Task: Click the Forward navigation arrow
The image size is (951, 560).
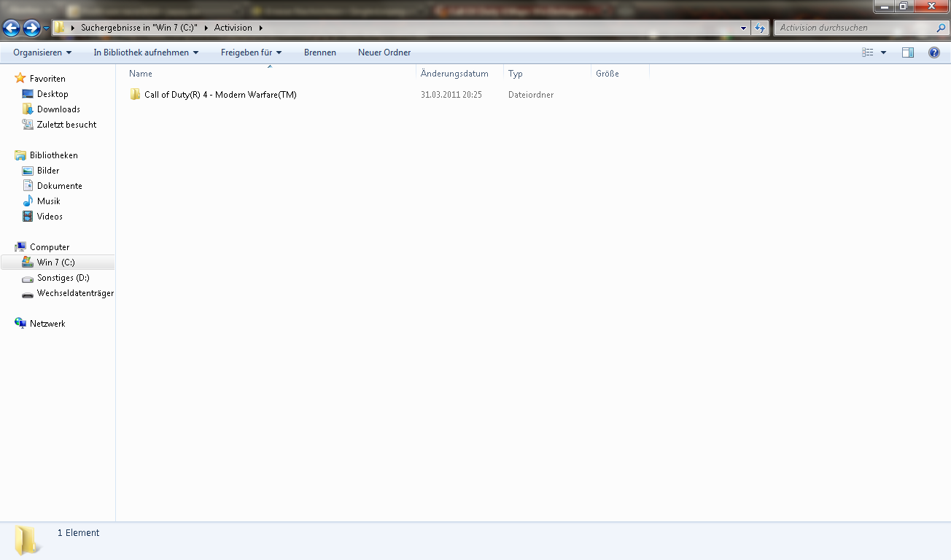Action: [x=31, y=28]
